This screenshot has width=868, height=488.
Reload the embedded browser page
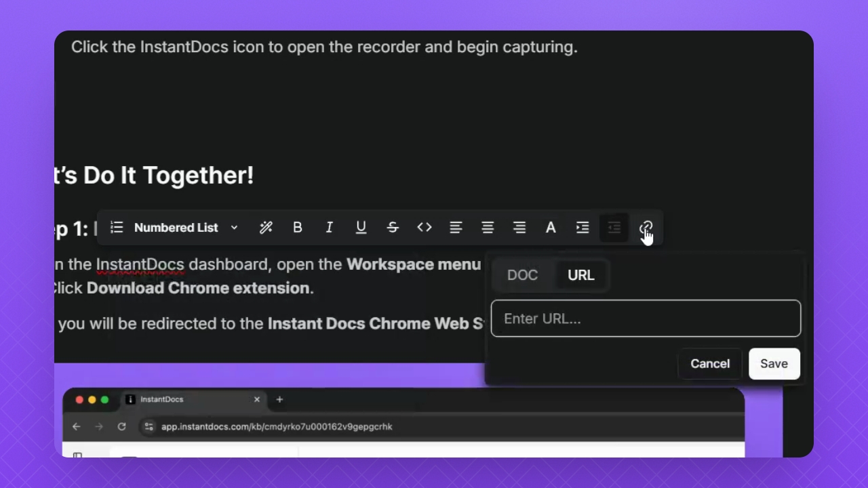pyautogui.click(x=122, y=426)
